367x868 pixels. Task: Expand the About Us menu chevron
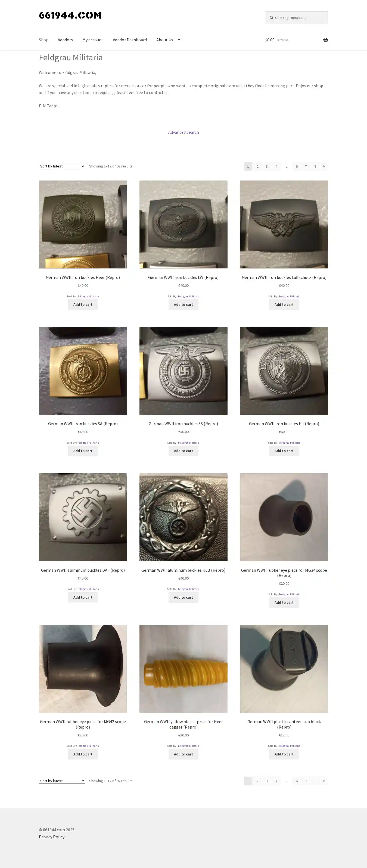point(179,40)
